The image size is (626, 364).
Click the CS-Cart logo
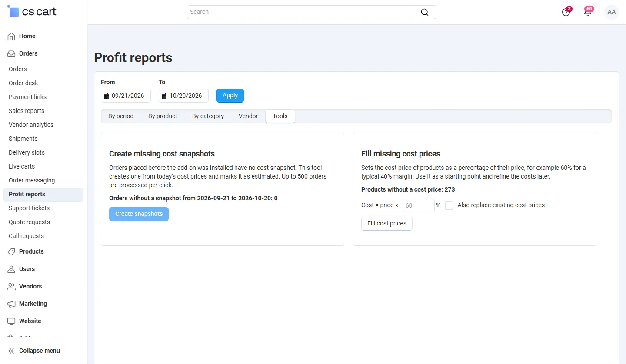(32, 12)
